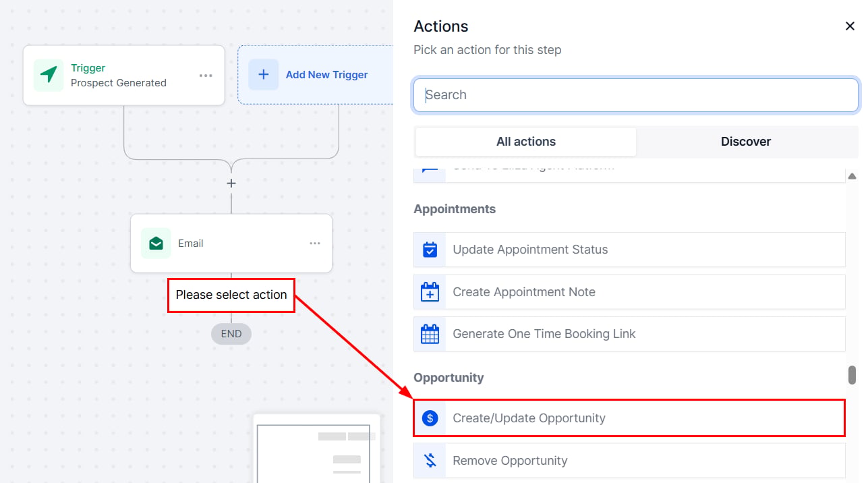Click the actions list scrollbar thumb
868x483 pixels.
pyautogui.click(x=852, y=375)
